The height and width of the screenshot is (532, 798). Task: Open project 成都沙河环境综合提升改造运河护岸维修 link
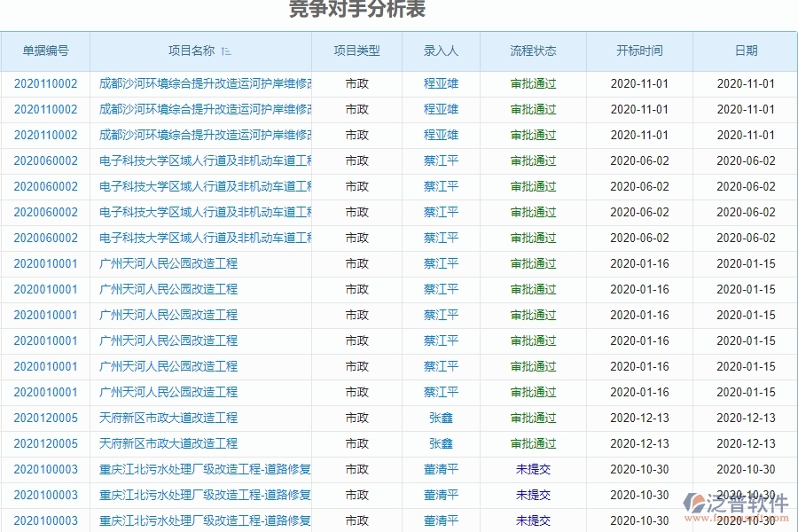point(201,83)
